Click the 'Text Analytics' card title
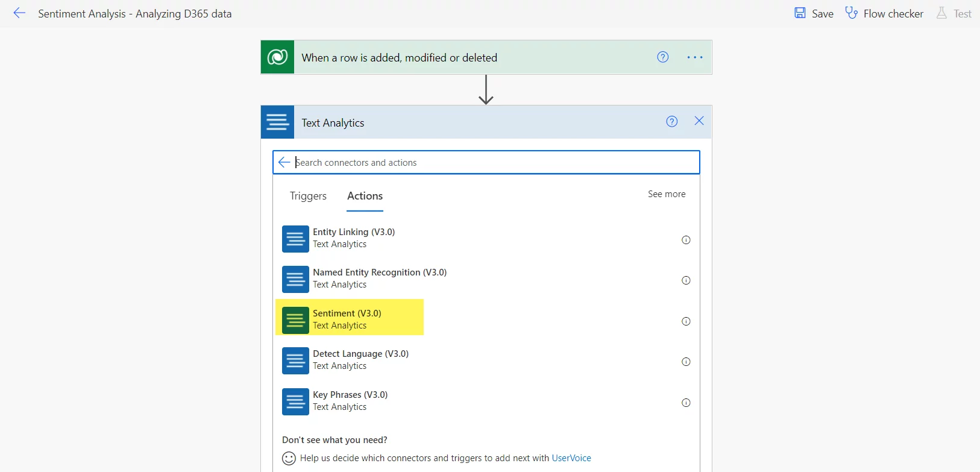The width and height of the screenshot is (980, 472). click(x=333, y=123)
